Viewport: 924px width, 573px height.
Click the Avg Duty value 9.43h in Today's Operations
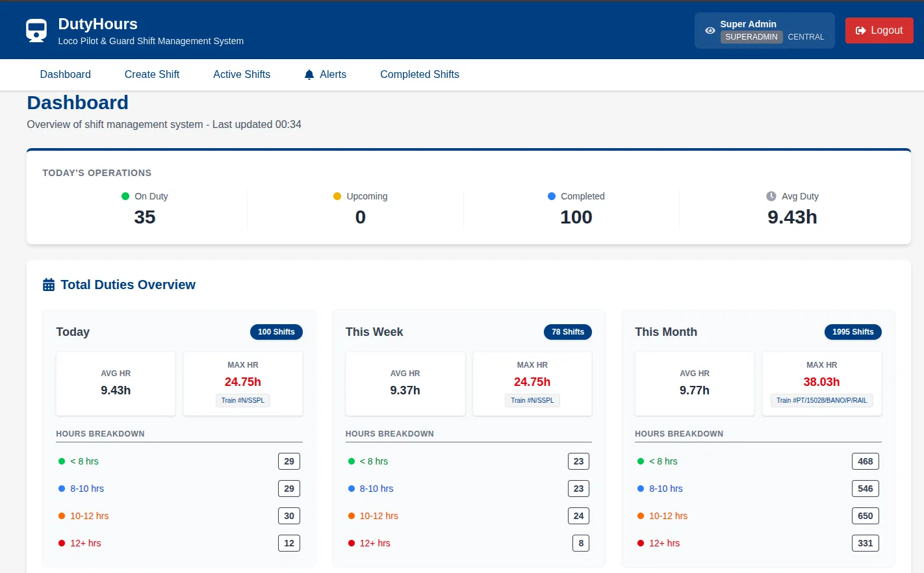click(792, 217)
